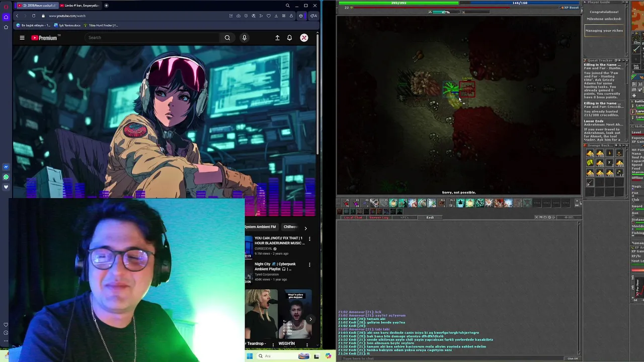
Task: Use the F2 purple potion hotkey slot
Action: coord(355,203)
